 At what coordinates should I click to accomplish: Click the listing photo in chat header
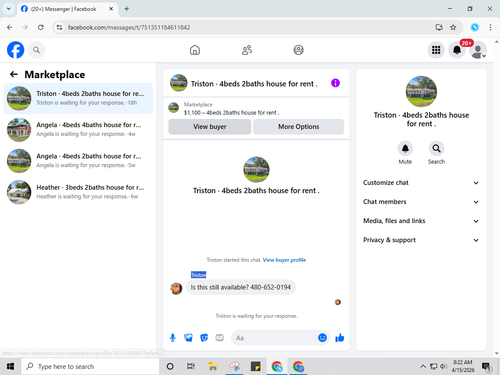[x=179, y=83]
